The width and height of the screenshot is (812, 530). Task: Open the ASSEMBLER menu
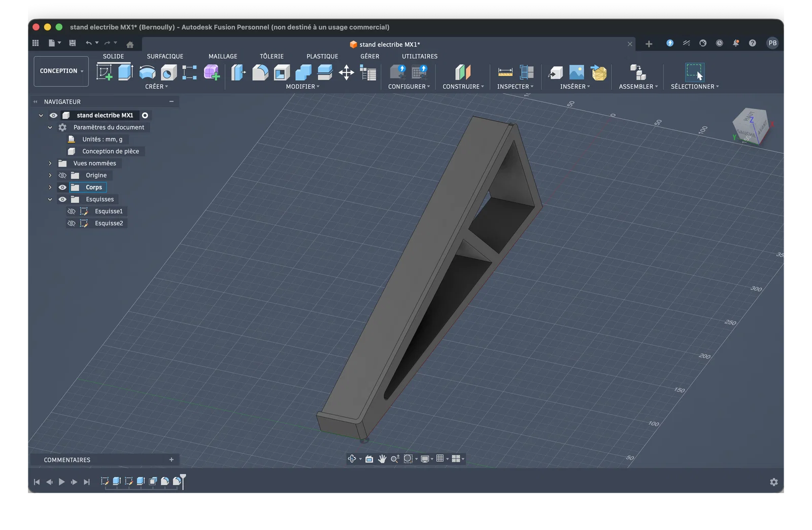pyautogui.click(x=638, y=87)
